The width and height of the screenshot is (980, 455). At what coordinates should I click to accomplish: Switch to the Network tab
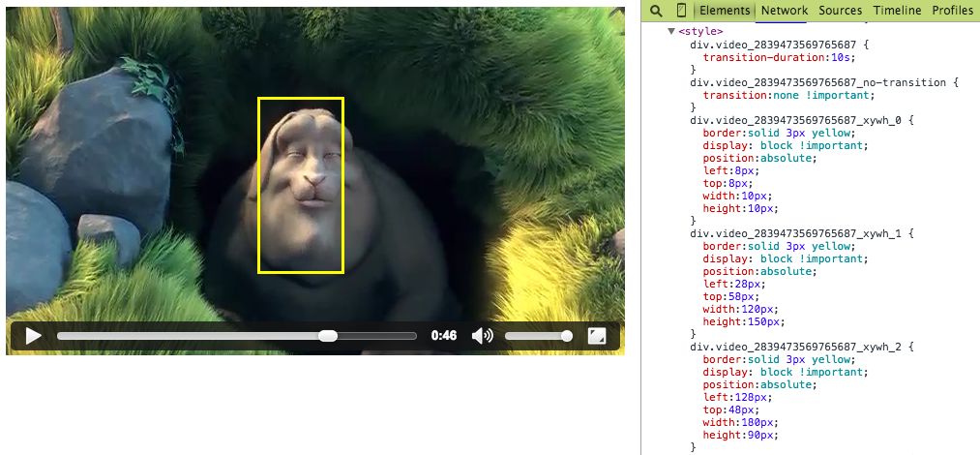pos(785,10)
